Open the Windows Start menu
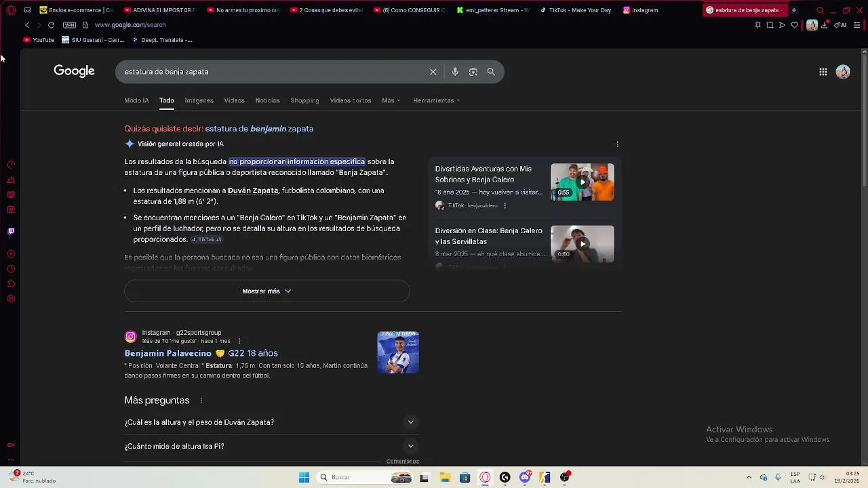The image size is (868, 488). click(304, 477)
